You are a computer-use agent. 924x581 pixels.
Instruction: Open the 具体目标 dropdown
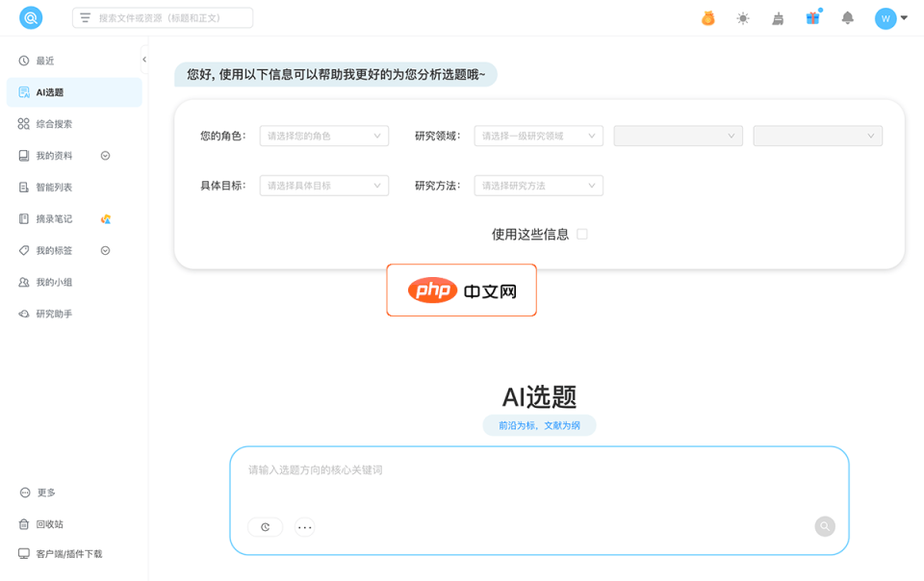tap(324, 186)
